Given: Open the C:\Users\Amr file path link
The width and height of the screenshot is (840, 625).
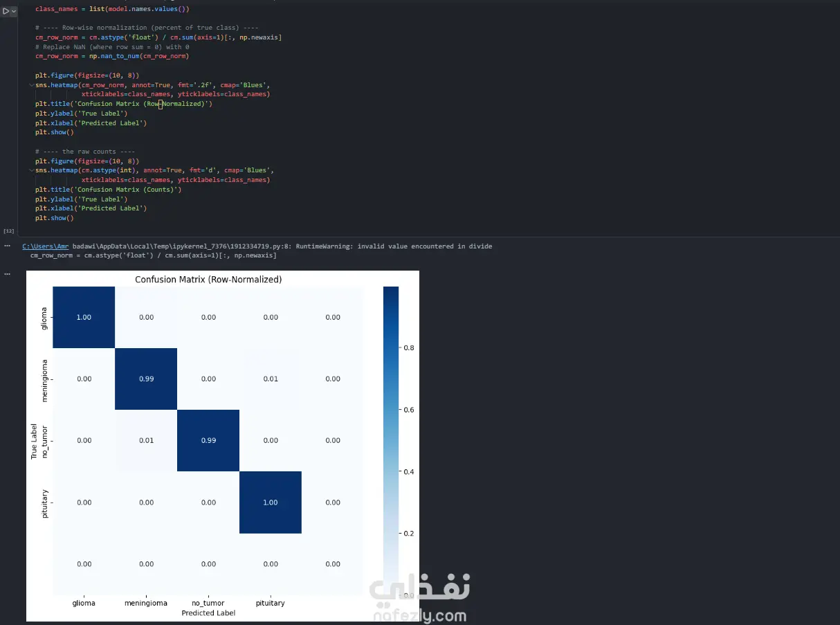Looking at the screenshot, I should click(46, 246).
